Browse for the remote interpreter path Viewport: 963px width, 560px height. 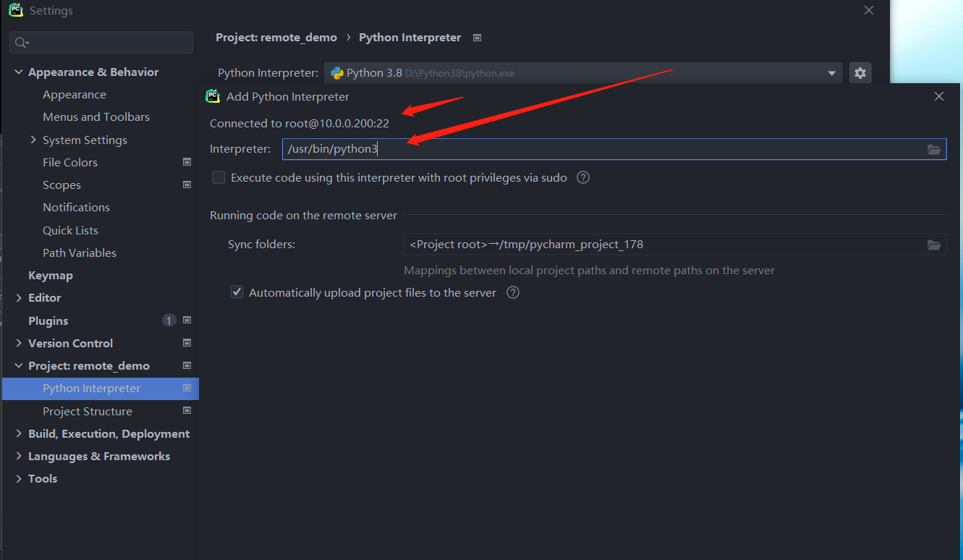934,149
